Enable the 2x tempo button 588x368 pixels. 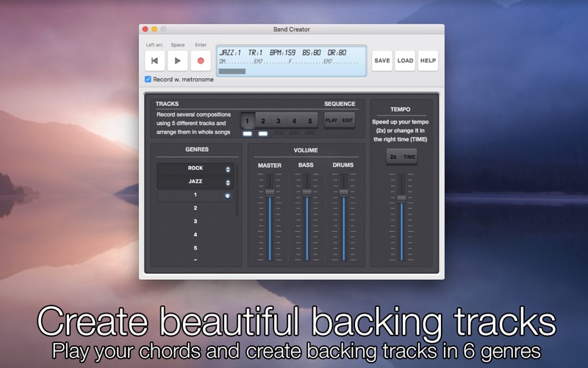click(x=393, y=157)
